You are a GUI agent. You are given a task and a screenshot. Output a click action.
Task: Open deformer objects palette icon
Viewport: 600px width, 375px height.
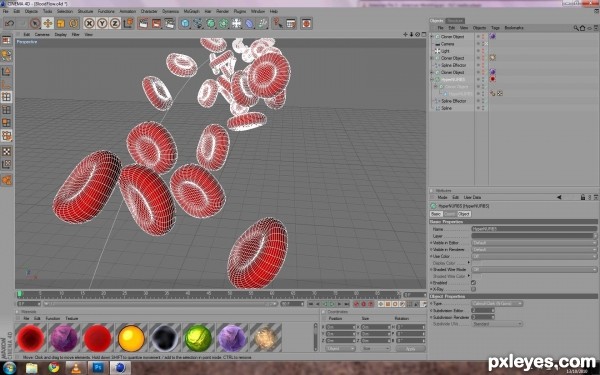pyautogui.click(x=249, y=24)
